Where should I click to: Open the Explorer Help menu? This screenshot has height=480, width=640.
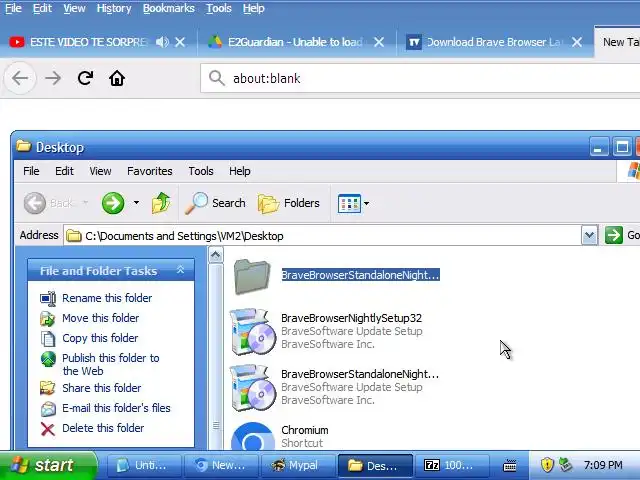tap(240, 171)
